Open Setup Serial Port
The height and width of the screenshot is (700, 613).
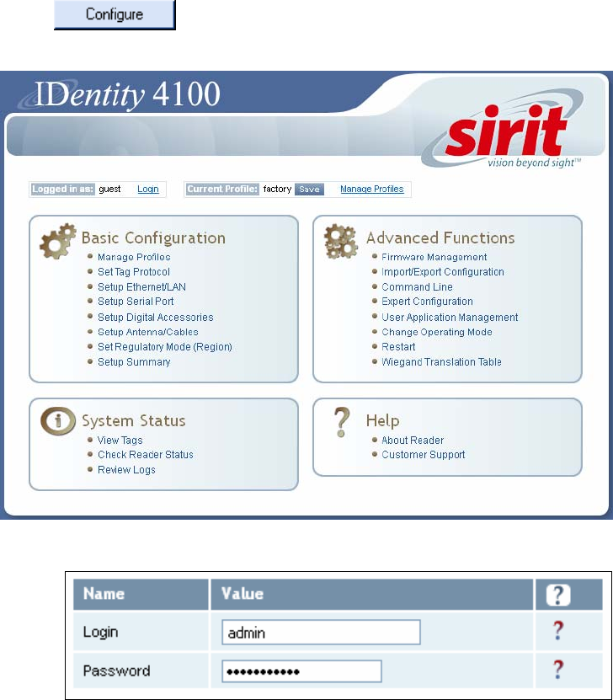pyautogui.click(x=136, y=302)
